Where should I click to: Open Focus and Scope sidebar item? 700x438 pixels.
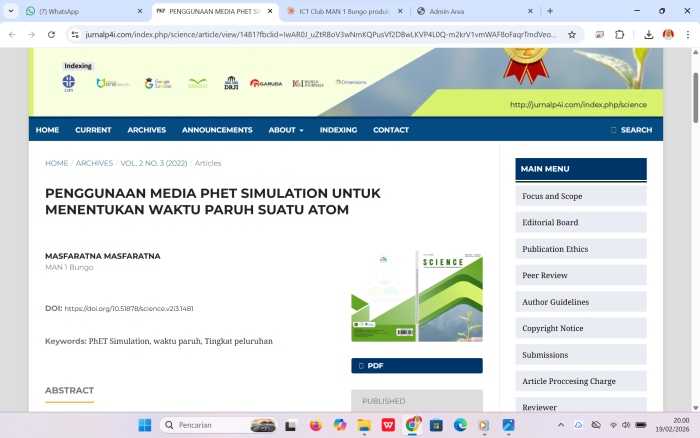(581, 196)
